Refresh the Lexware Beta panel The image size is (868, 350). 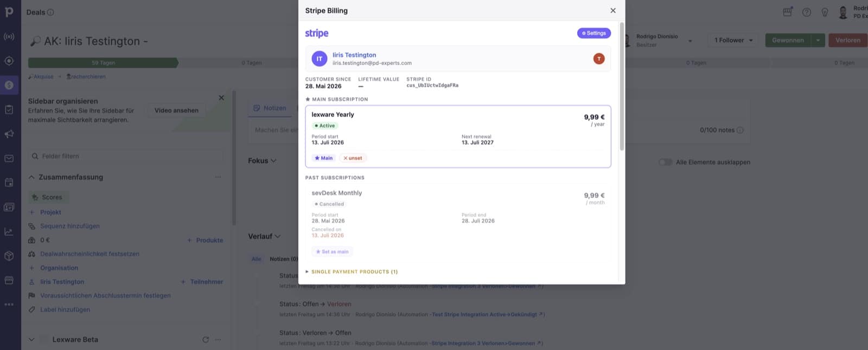pos(206,340)
